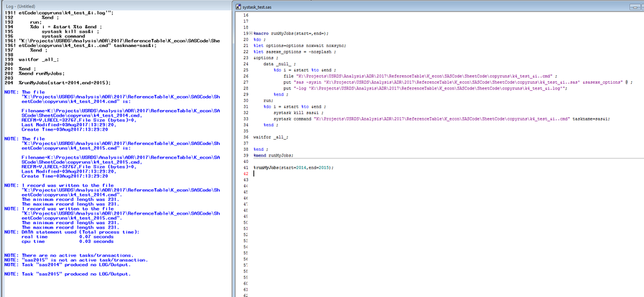Collapse the %macro runMyJobs code block

(251, 33)
